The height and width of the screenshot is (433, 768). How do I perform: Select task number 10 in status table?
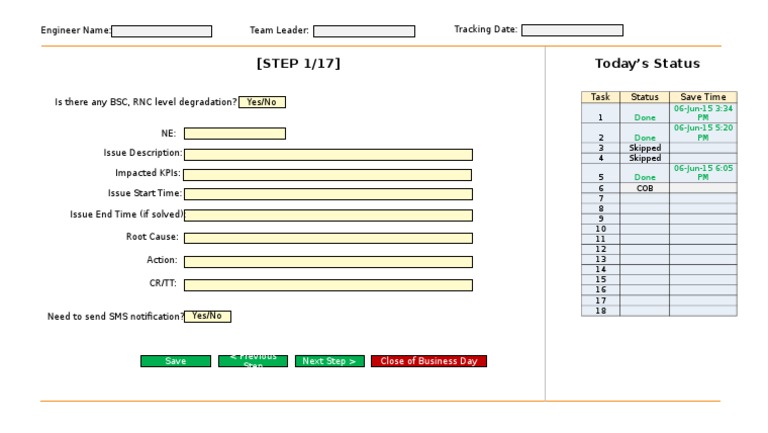(x=600, y=229)
